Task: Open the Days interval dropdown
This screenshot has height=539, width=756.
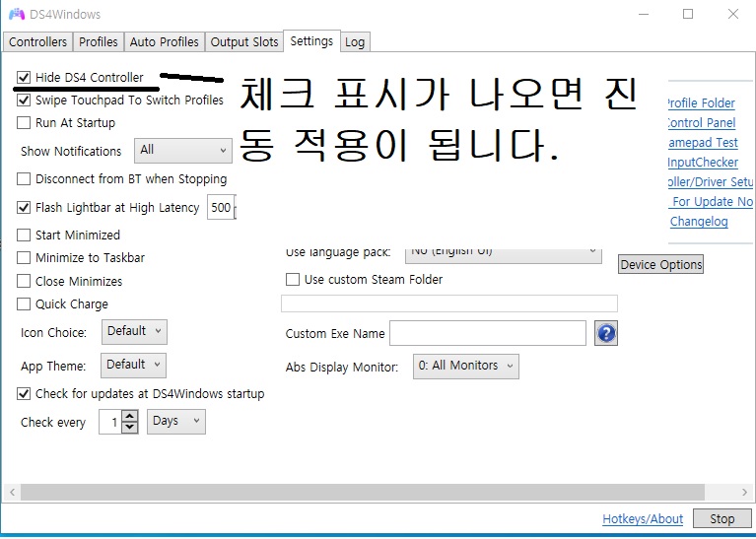Action: pyautogui.click(x=176, y=422)
